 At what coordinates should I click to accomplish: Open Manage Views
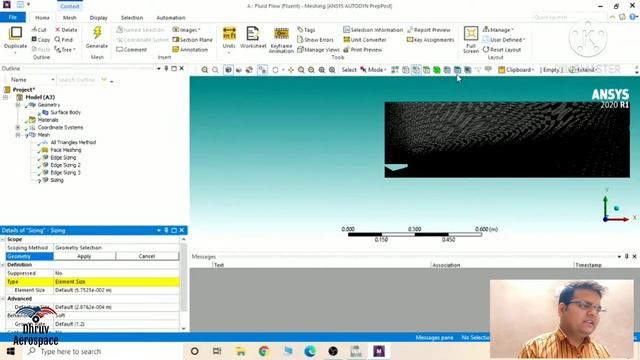[318, 49]
